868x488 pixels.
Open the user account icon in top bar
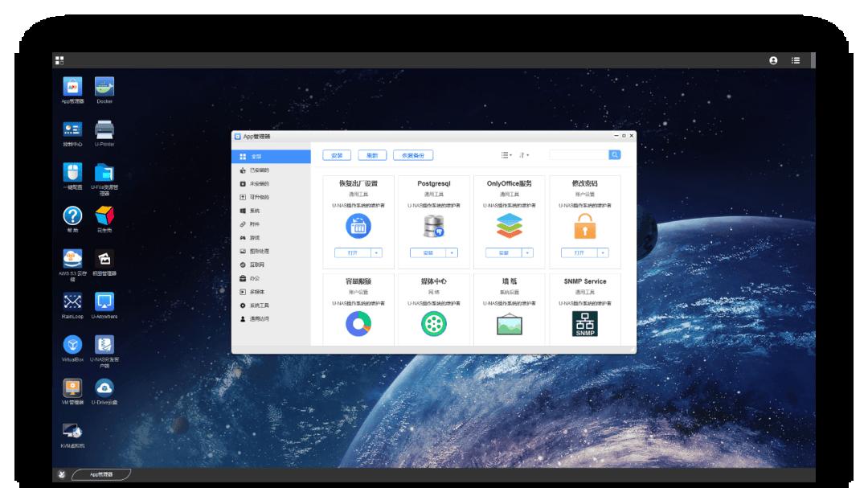click(x=773, y=60)
